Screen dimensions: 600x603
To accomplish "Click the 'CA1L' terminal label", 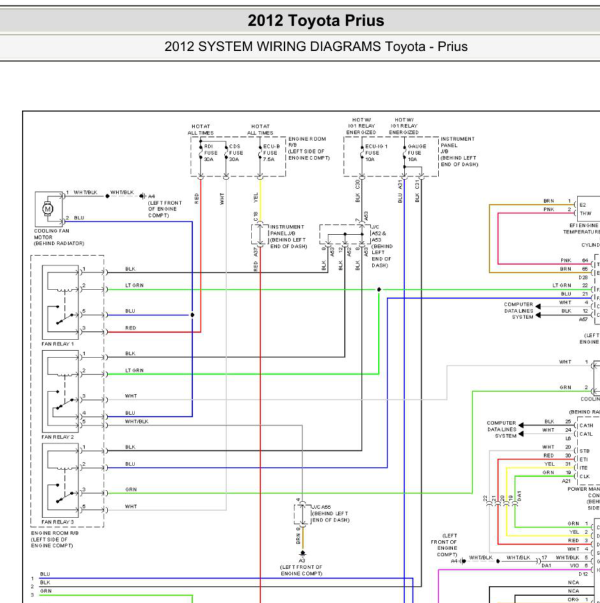I will pos(586,434).
